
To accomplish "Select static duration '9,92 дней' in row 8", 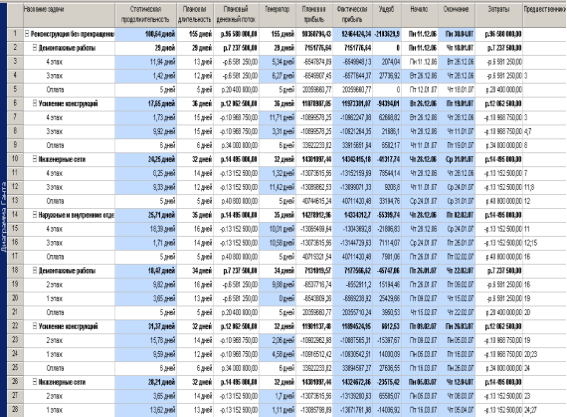I will 146,132.
